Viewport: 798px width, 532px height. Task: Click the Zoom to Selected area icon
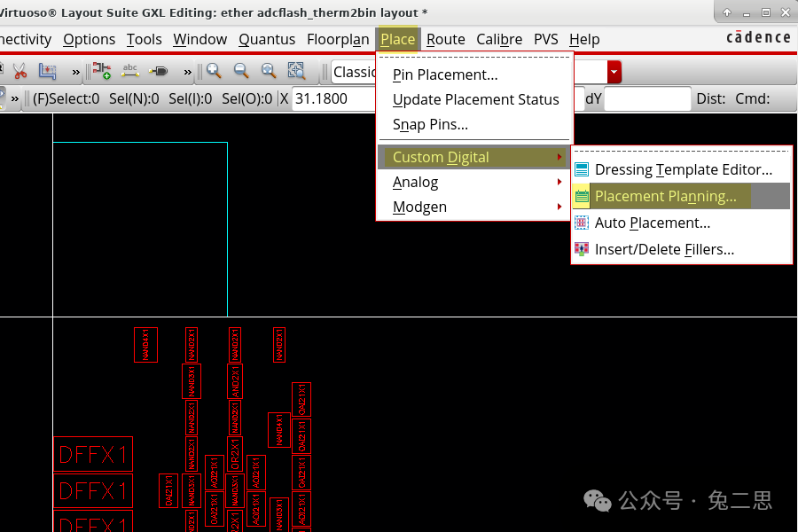click(x=296, y=71)
